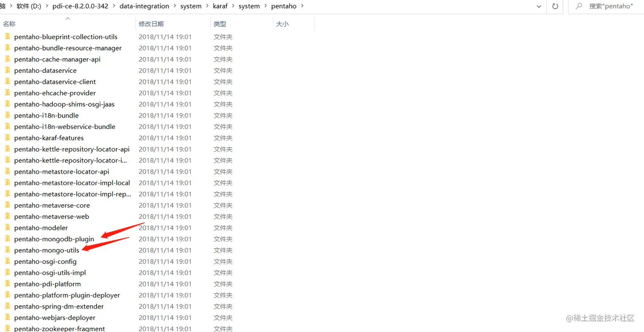Click the pentaho breadcrumb segment
This screenshot has width=644, height=332.
pos(284,6)
